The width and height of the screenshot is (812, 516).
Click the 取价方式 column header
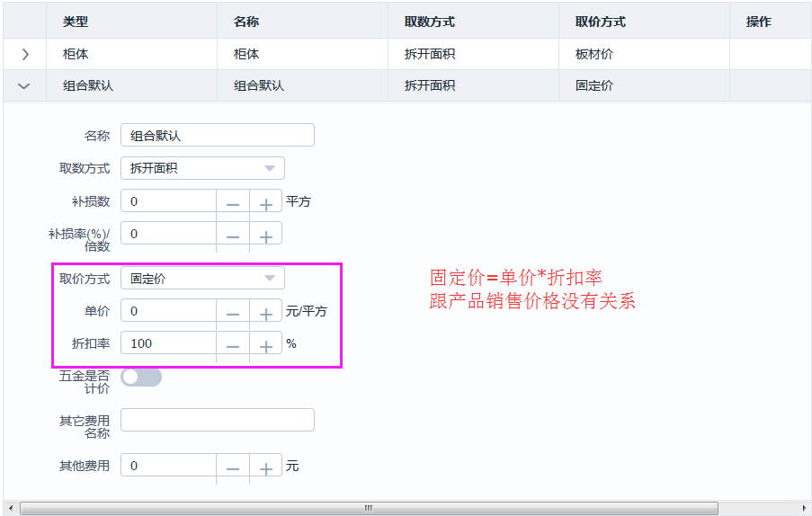tap(600, 22)
